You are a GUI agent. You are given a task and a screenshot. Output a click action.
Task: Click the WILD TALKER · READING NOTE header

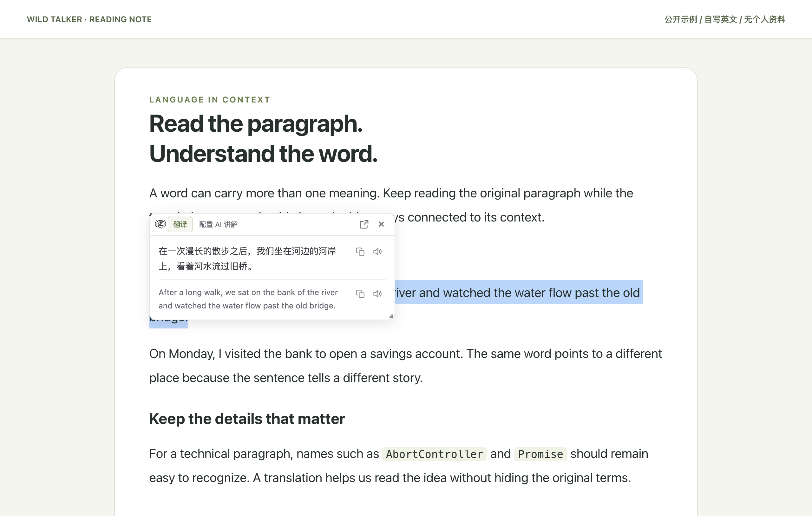click(89, 19)
